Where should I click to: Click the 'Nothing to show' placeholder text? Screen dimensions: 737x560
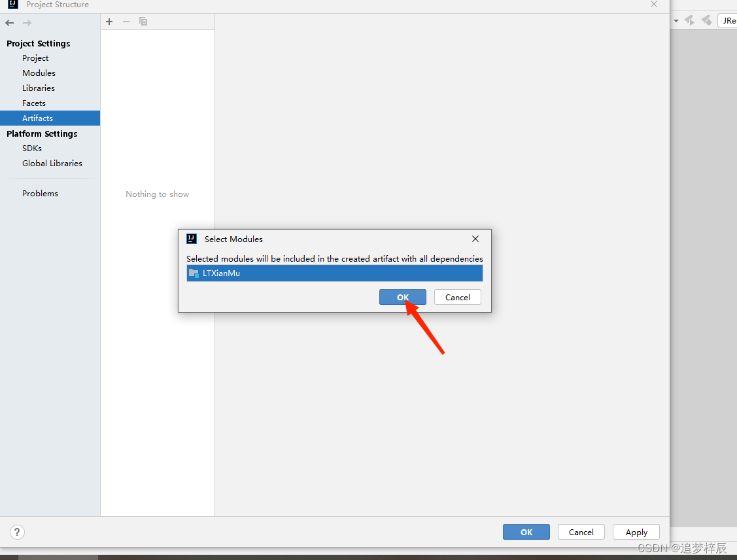(x=157, y=194)
